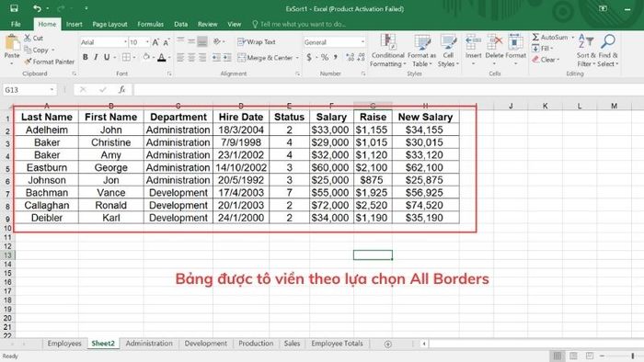Image resolution: width=644 pixels, height=362 pixels.
Task: Switch to the Data ribbon tab
Action: point(180,24)
